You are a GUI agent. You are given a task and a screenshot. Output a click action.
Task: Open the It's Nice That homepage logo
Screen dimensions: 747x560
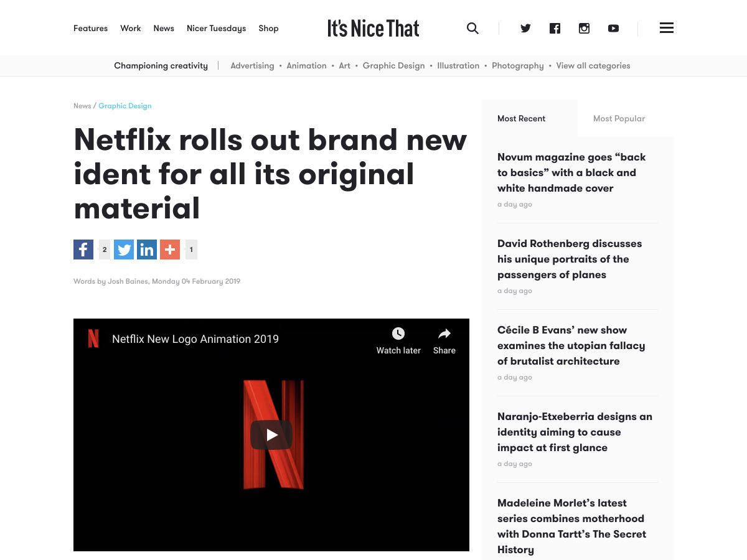tap(374, 28)
